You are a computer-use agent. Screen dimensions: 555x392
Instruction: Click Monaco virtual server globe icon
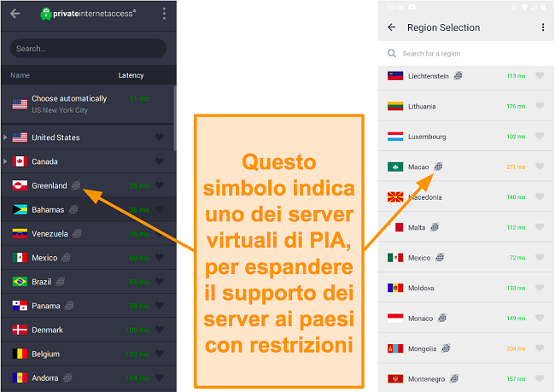click(x=442, y=318)
